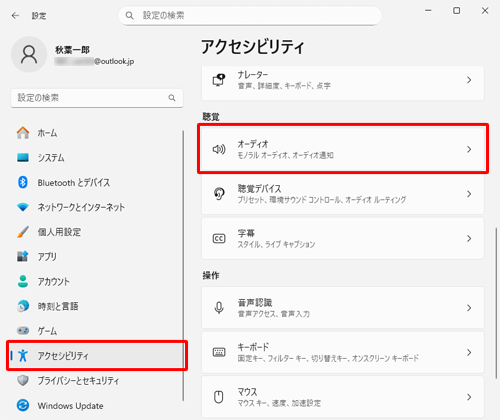This screenshot has height=420, width=500.
Task: Click マウス キー、速度、加速設定 description
Action: click(279, 403)
